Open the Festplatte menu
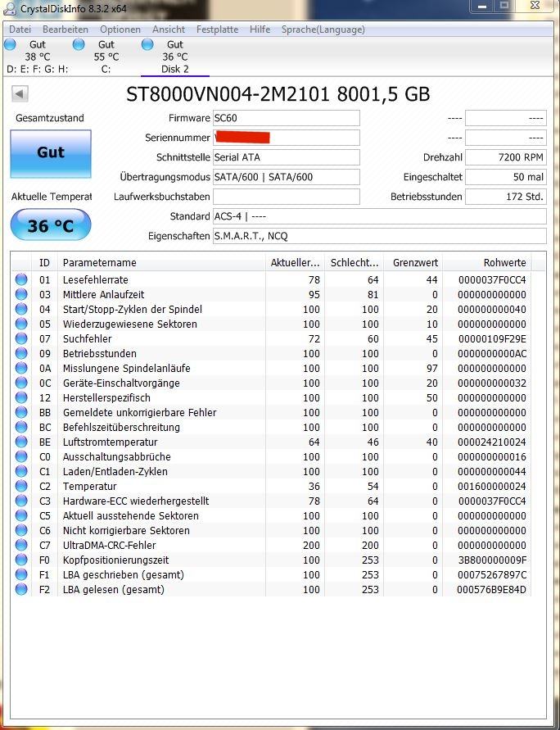The image size is (560, 730). (217, 29)
